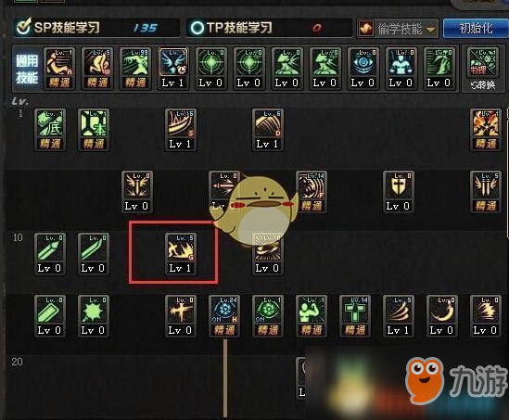Select the Lv.16 slash skill with S hotkey
This screenshot has height=420, width=509.
pos(181,130)
